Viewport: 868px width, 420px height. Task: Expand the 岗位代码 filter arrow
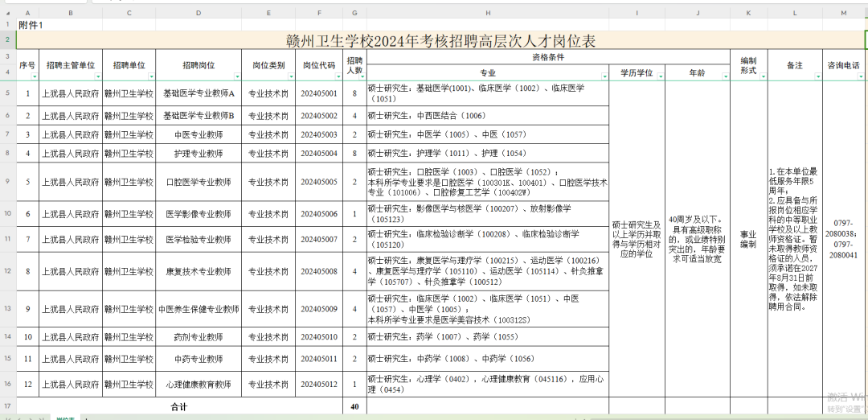(339, 76)
